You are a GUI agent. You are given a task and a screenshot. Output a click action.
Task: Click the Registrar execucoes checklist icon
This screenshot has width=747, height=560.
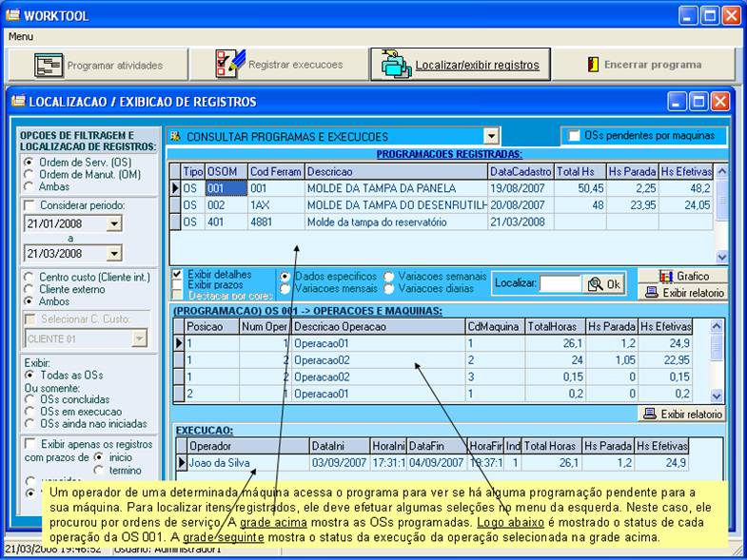230,64
